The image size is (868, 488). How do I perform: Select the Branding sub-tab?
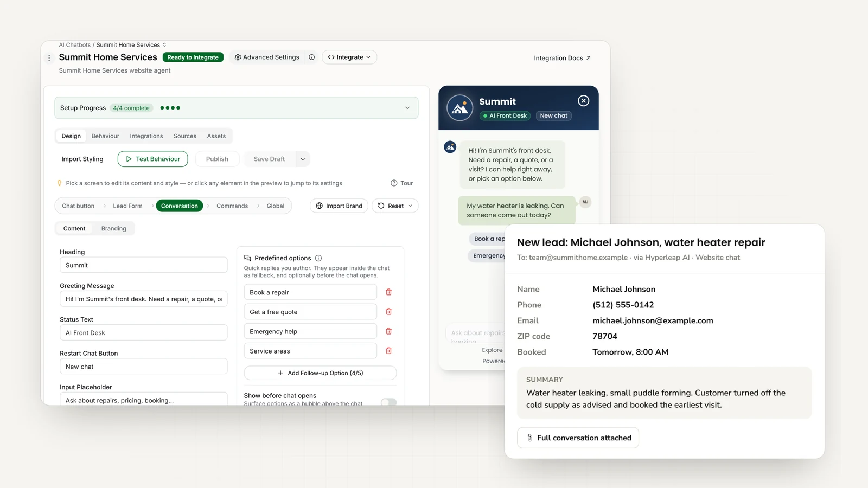click(x=114, y=229)
